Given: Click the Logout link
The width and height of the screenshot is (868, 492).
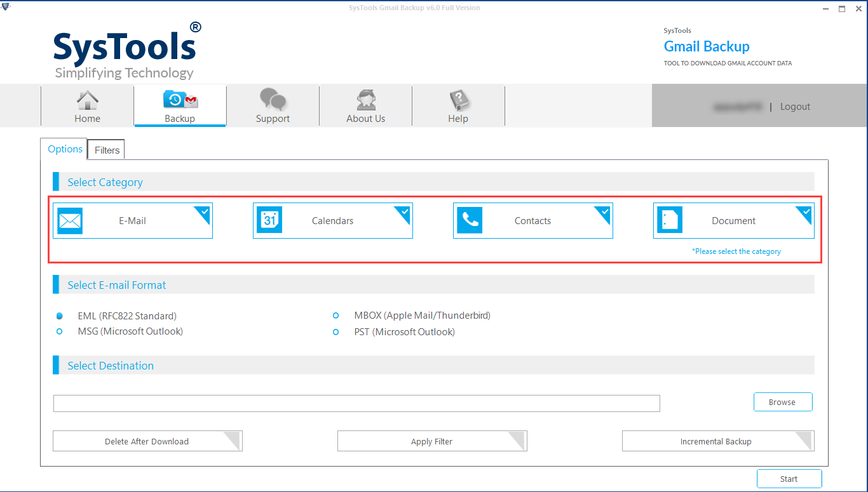Looking at the screenshot, I should click(x=795, y=107).
